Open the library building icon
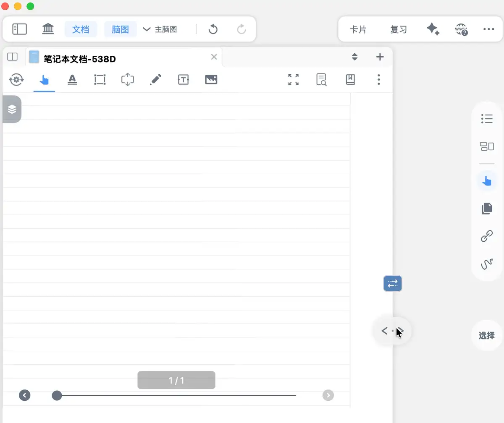 click(48, 29)
